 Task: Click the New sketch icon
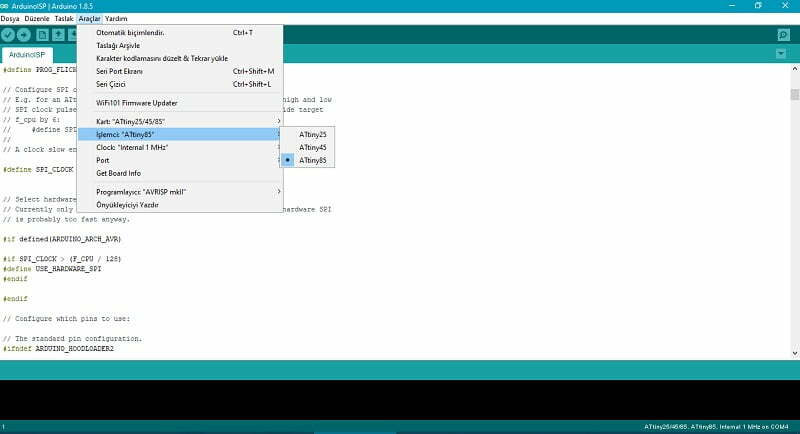(42, 35)
